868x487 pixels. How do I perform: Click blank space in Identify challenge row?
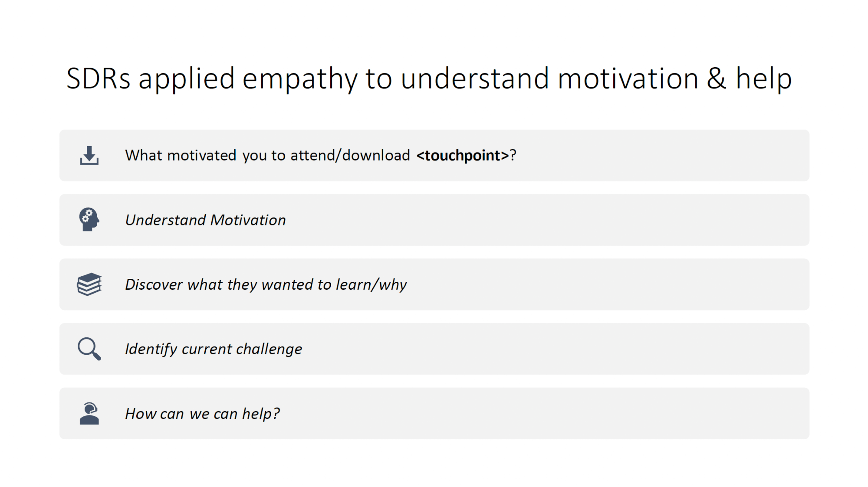click(556, 349)
